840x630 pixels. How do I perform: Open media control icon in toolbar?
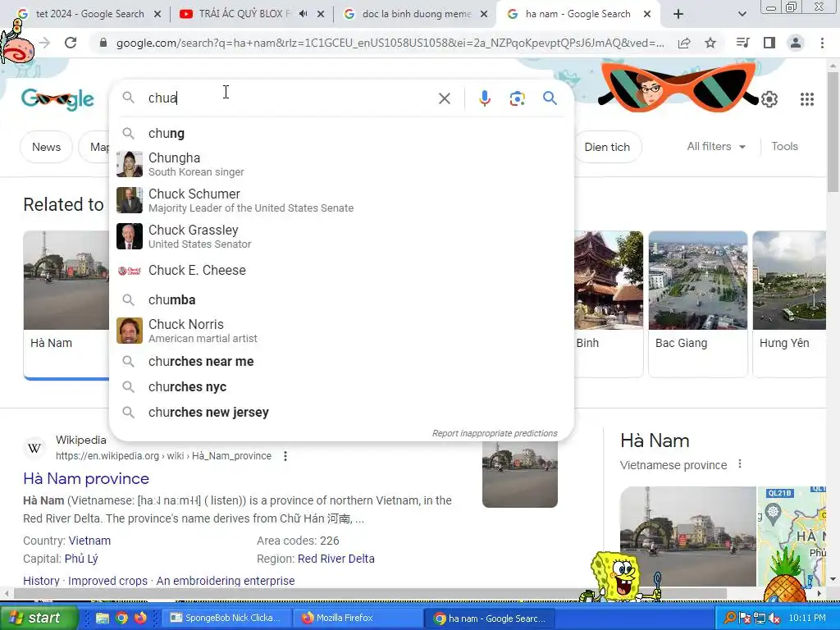click(x=742, y=43)
